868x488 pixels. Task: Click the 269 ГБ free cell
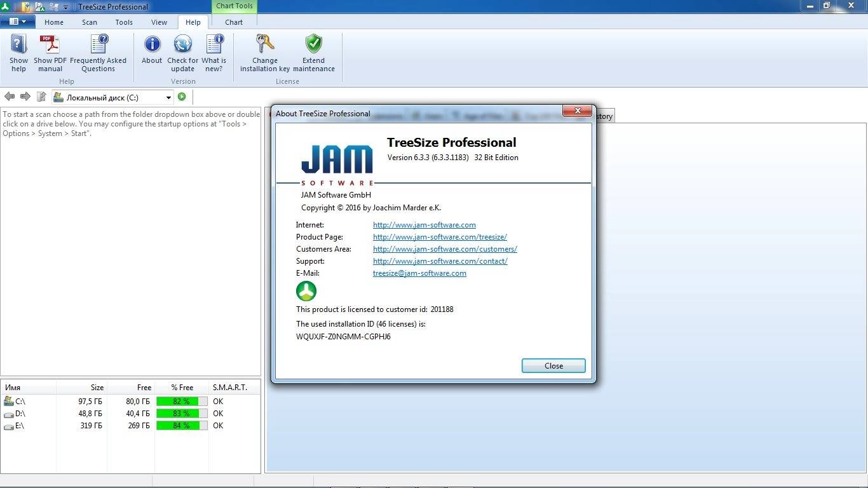pos(139,425)
